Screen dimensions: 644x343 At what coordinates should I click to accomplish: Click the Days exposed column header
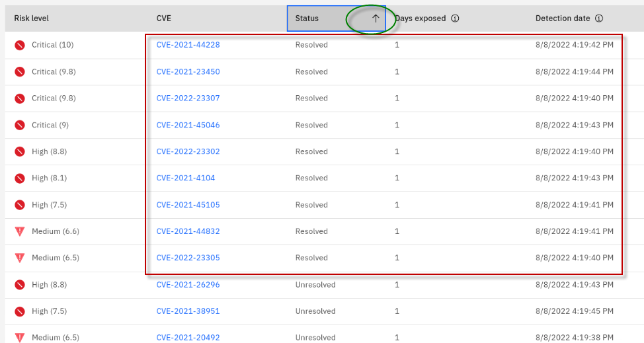pos(421,19)
